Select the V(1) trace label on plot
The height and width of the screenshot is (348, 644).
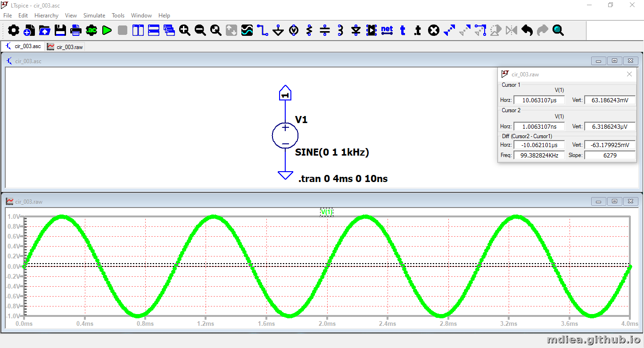[x=327, y=212]
